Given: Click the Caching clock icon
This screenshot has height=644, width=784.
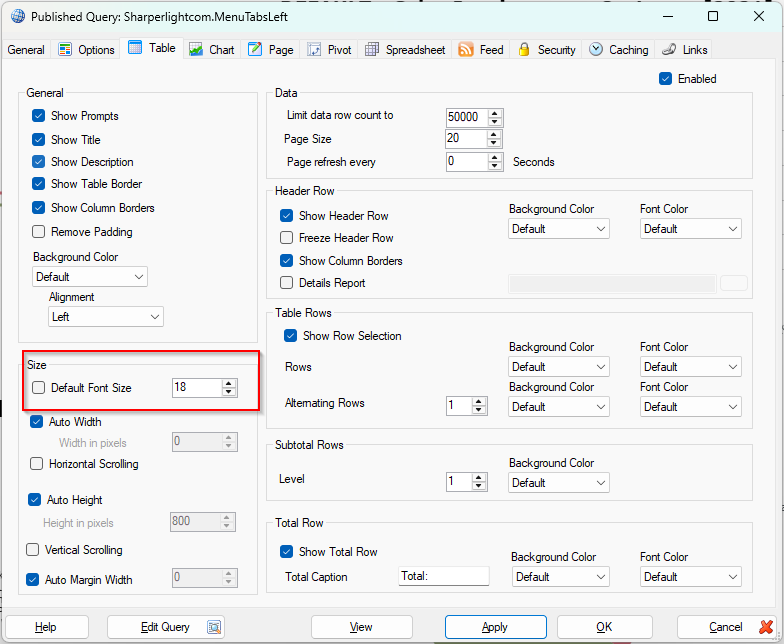Looking at the screenshot, I should [x=596, y=50].
